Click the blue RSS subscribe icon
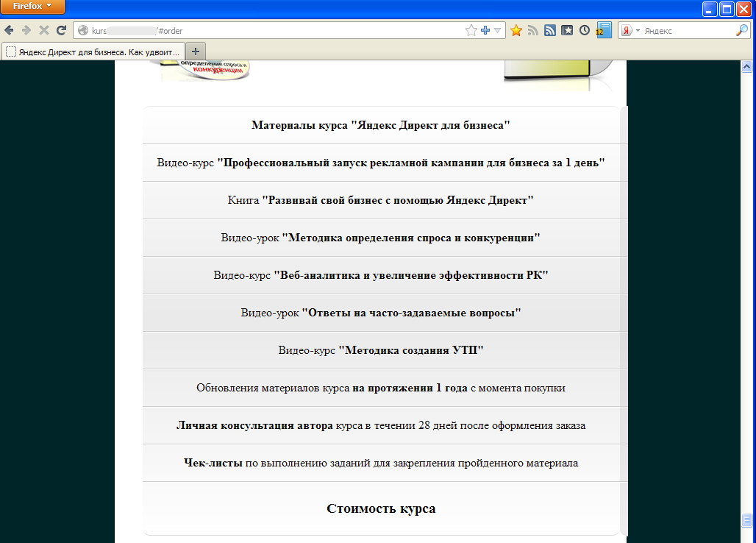 point(550,30)
